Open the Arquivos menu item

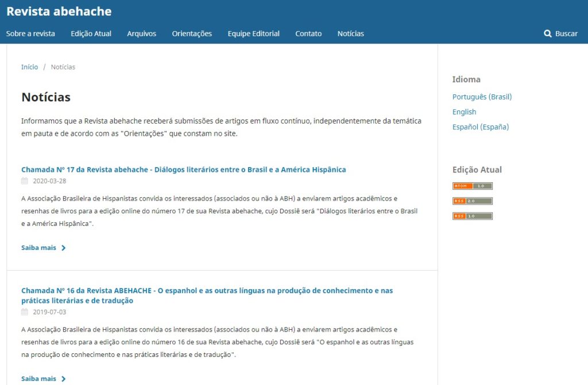141,34
